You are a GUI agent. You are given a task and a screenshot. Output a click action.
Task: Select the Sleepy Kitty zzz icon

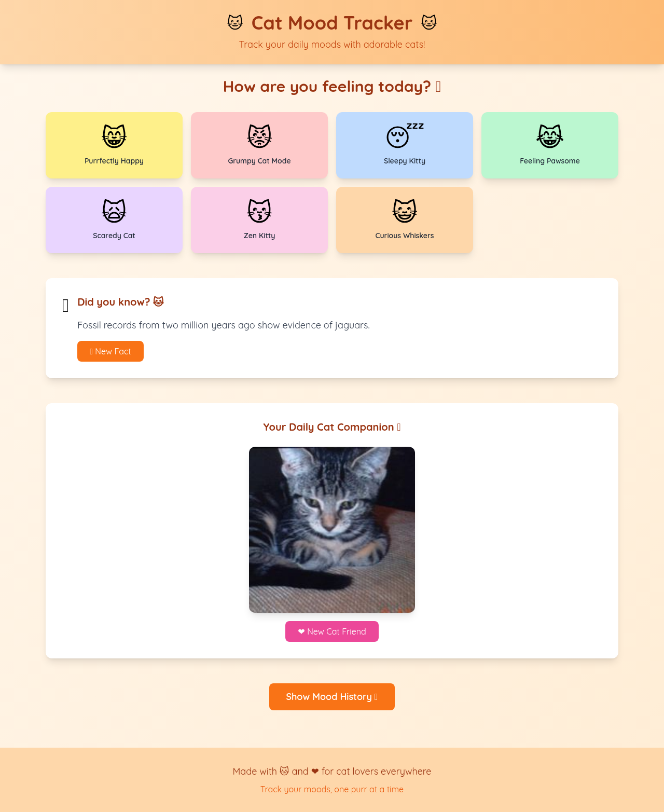coord(405,135)
